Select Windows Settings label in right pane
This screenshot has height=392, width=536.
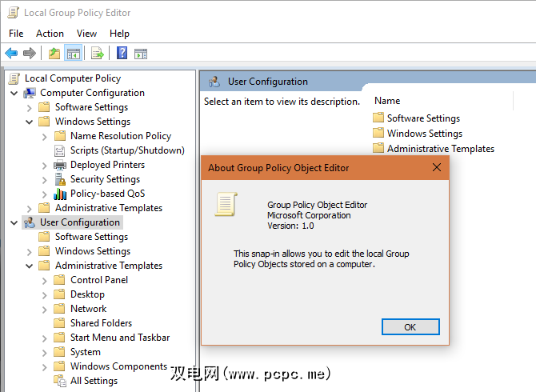(425, 133)
